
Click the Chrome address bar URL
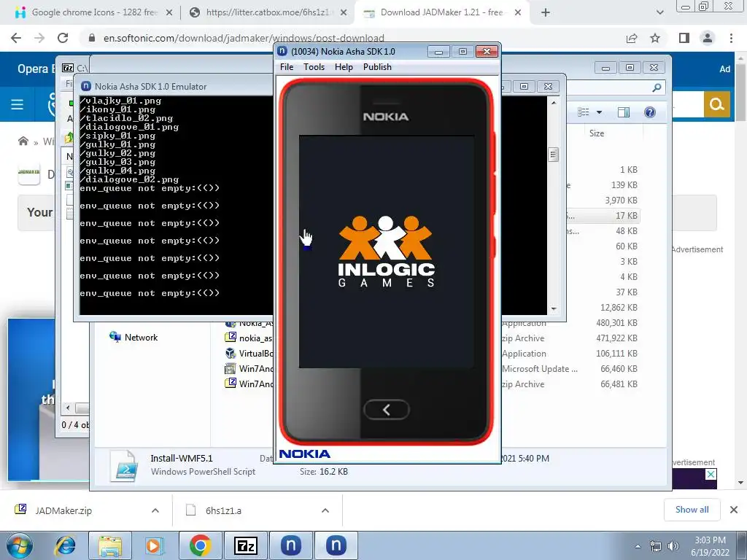(244, 38)
